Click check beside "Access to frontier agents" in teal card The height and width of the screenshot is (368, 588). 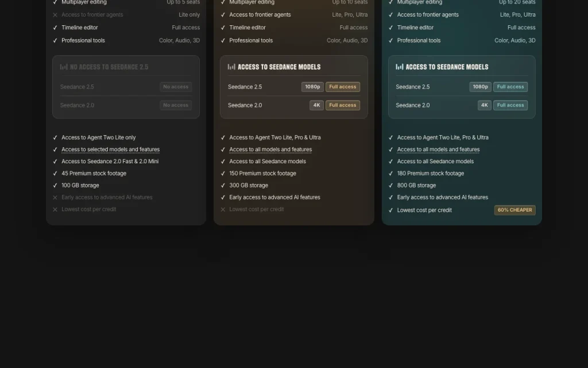[390, 15]
